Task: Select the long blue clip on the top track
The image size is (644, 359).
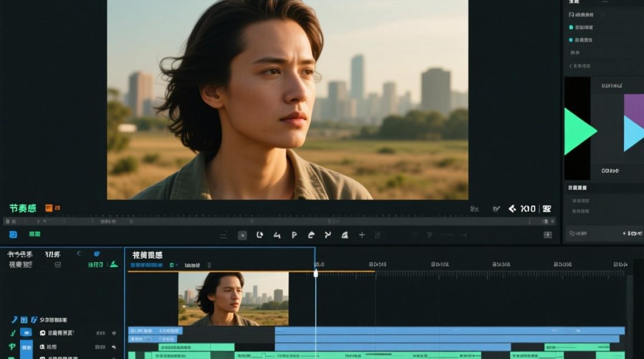Action: (x=450, y=331)
